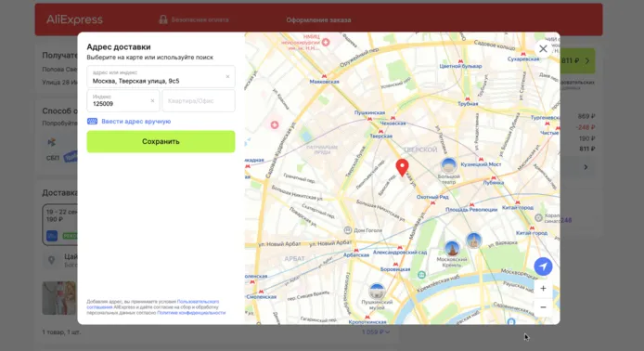Edit the address field Москва, Тверская улица
The height and width of the screenshot is (351, 644).
(x=161, y=77)
